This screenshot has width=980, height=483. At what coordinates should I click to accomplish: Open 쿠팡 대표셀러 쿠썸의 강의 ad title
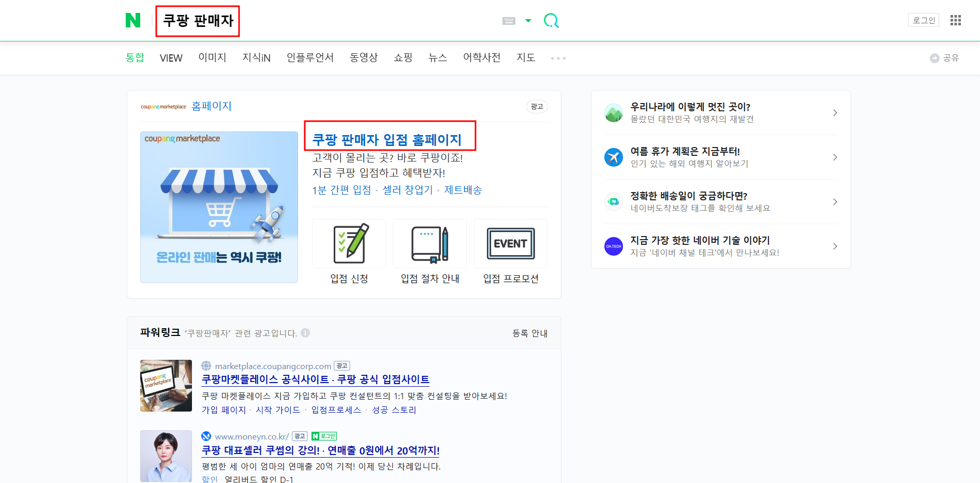321,450
